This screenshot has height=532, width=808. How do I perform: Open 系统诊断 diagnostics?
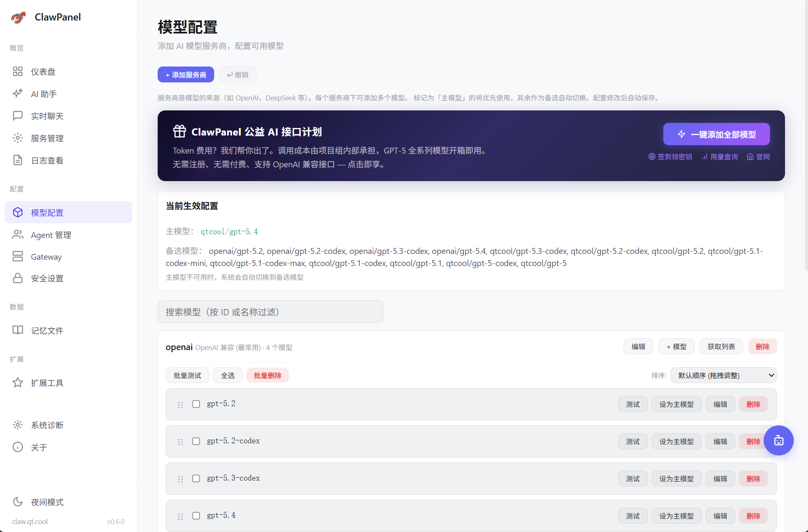(x=47, y=425)
